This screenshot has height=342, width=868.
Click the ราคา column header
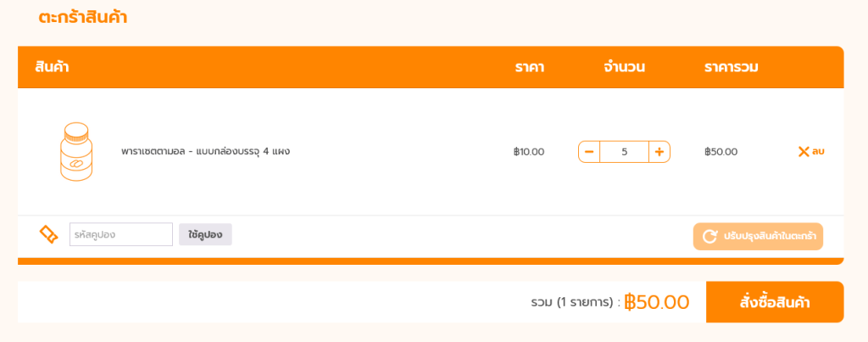point(529,68)
